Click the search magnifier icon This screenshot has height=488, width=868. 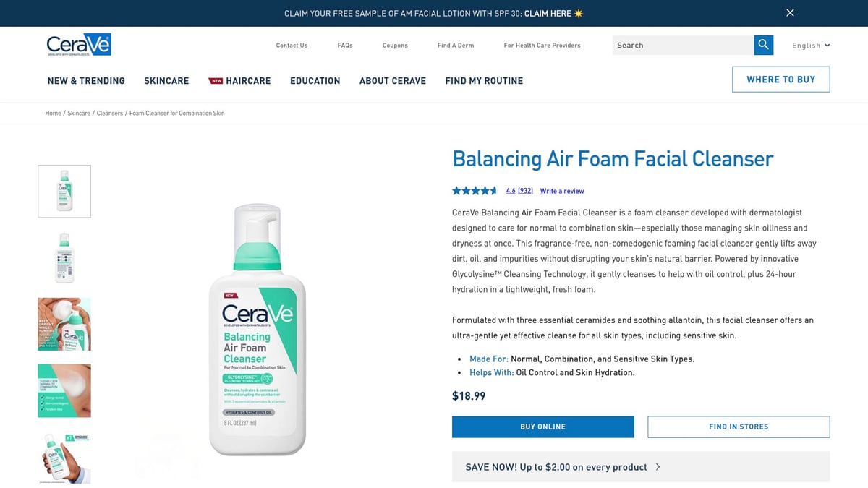tap(763, 45)
